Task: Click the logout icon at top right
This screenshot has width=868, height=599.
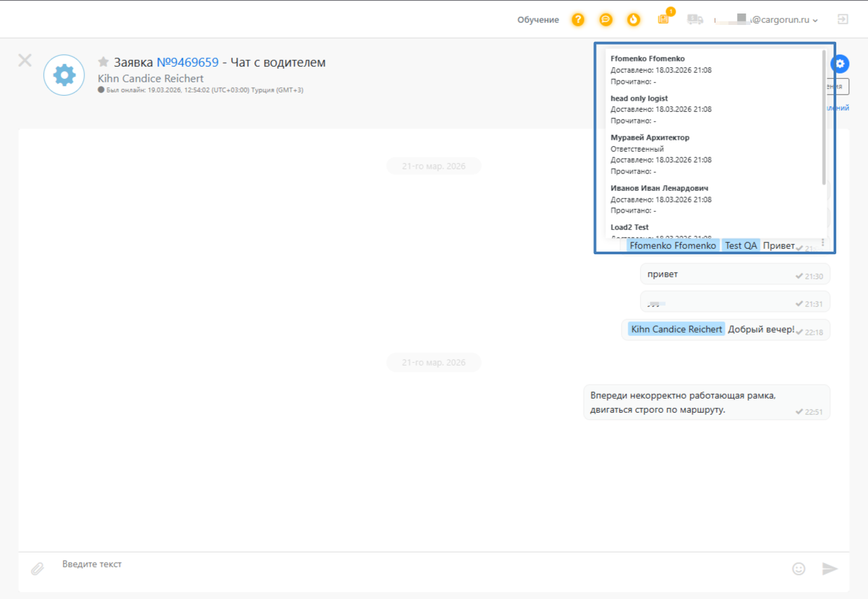Action: pos(842,20)
